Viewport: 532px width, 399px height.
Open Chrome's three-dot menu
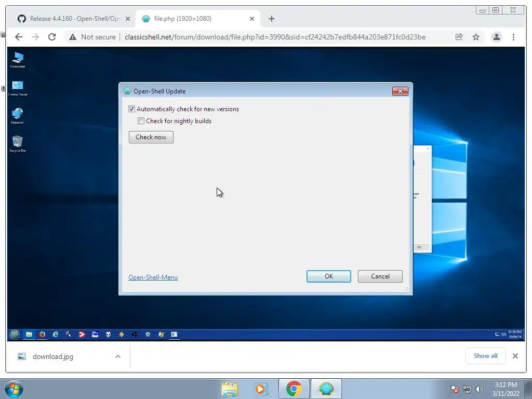(x=513, y=37)
